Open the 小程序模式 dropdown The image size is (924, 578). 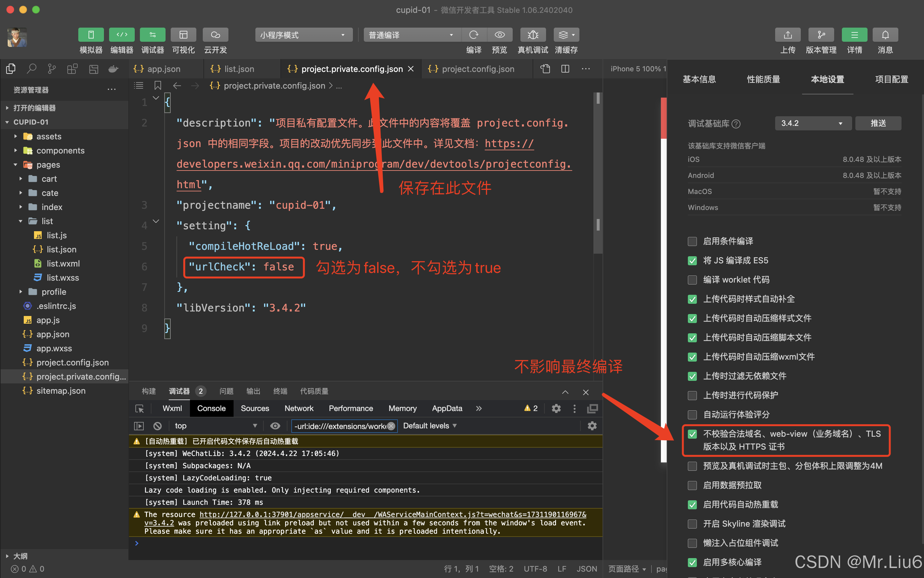click(x=304, y=35)
